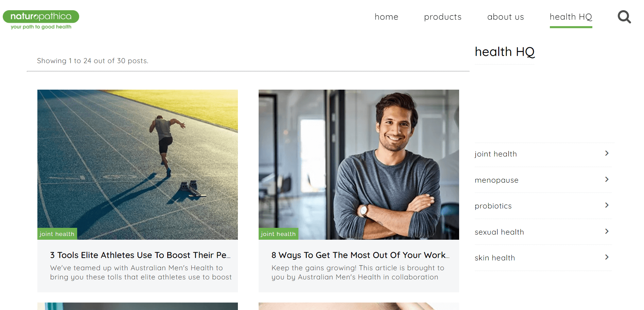
Task: Select menopause category in sidebar
Action: point(497,180)
